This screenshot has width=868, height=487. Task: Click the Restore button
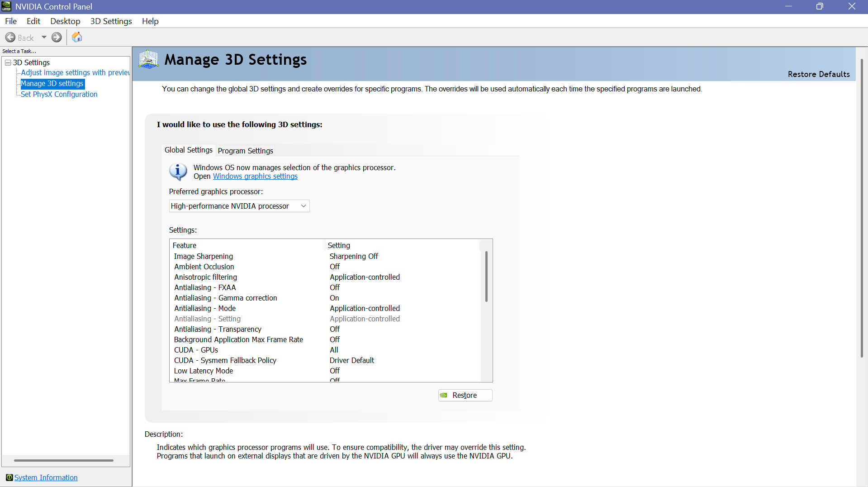[465, 395]
